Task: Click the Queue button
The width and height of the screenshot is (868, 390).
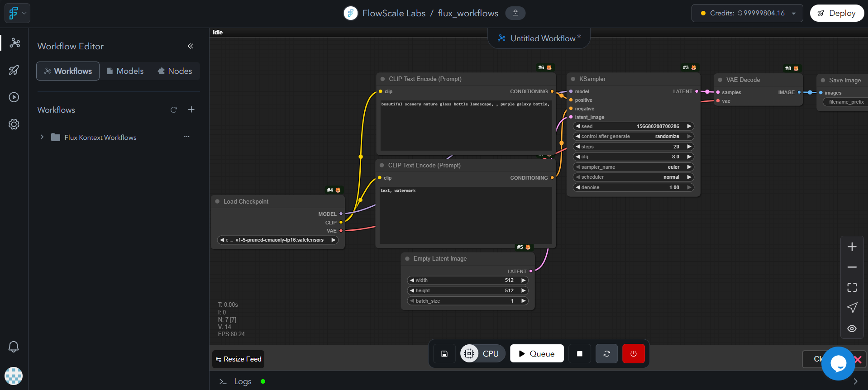Action: (537, 354)
